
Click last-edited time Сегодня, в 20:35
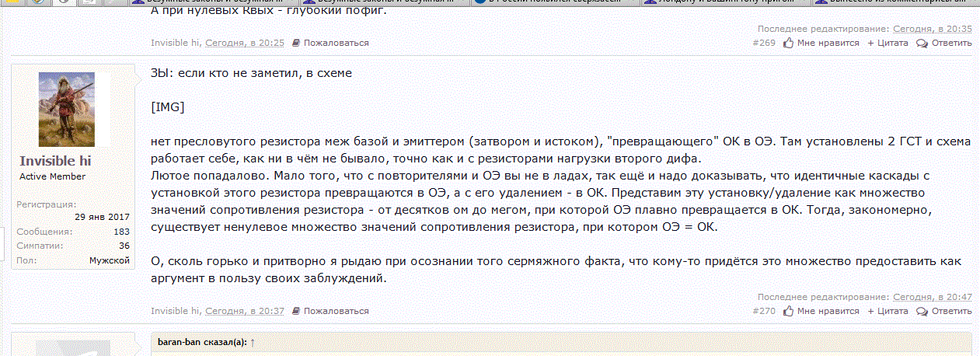click(x=932, y=29)
